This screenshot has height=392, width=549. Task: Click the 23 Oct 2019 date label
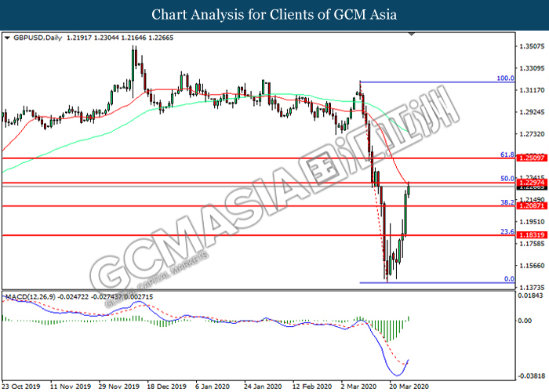pyautogui.click(x=23, y=387)
